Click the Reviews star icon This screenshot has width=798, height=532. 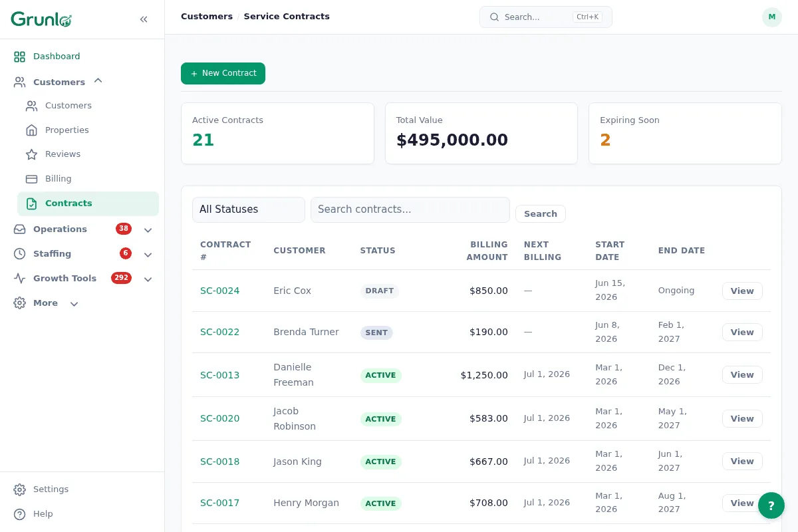tap(31, 154)
